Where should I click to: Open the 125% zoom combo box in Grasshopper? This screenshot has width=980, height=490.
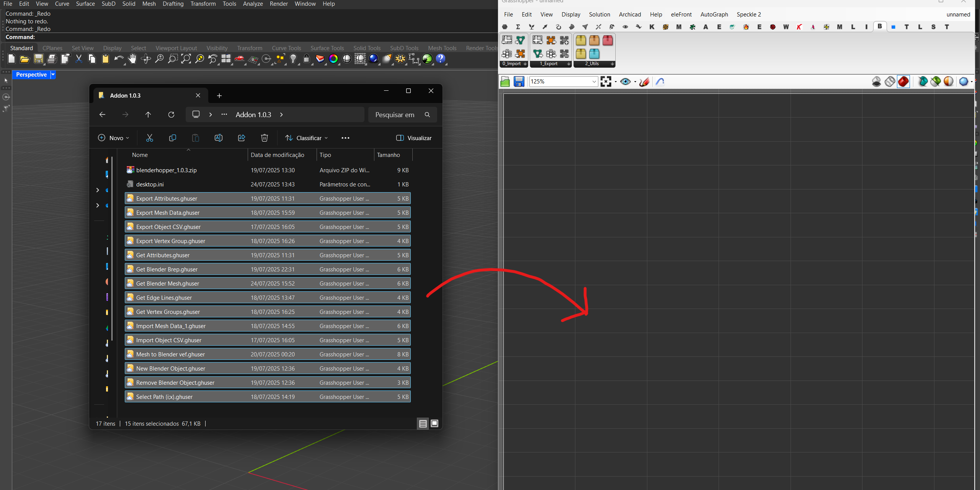click(563, 82)
